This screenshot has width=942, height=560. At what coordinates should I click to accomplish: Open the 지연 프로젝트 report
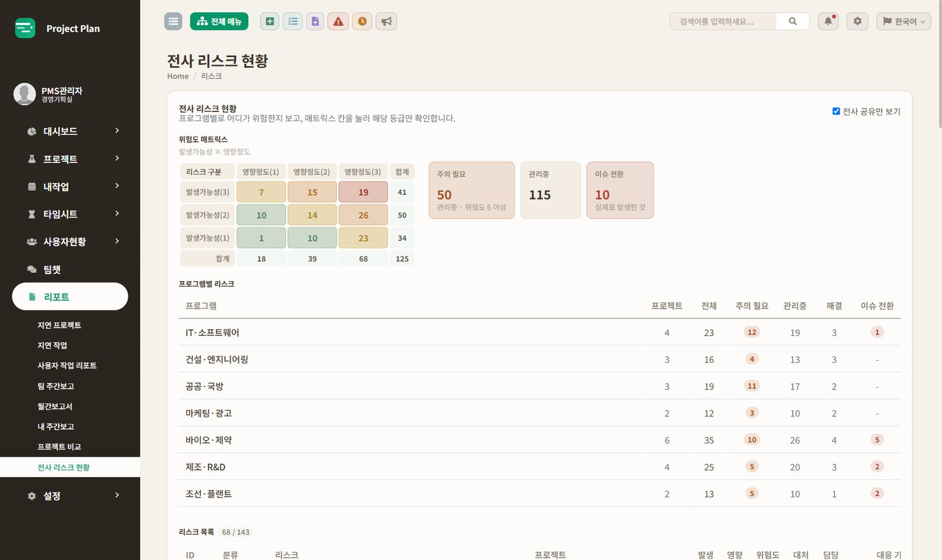tap(59, 325)
